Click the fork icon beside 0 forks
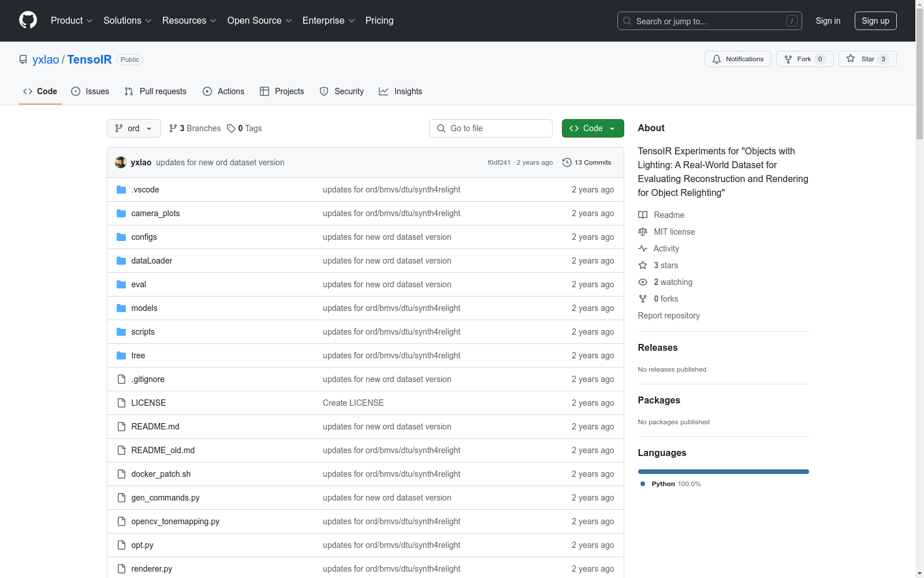 643,299
